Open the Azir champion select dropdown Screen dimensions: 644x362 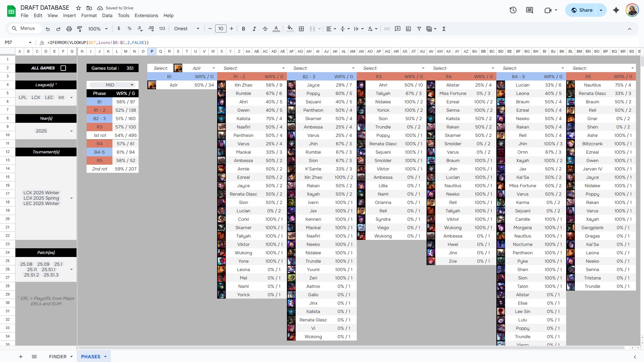point(213,68)
